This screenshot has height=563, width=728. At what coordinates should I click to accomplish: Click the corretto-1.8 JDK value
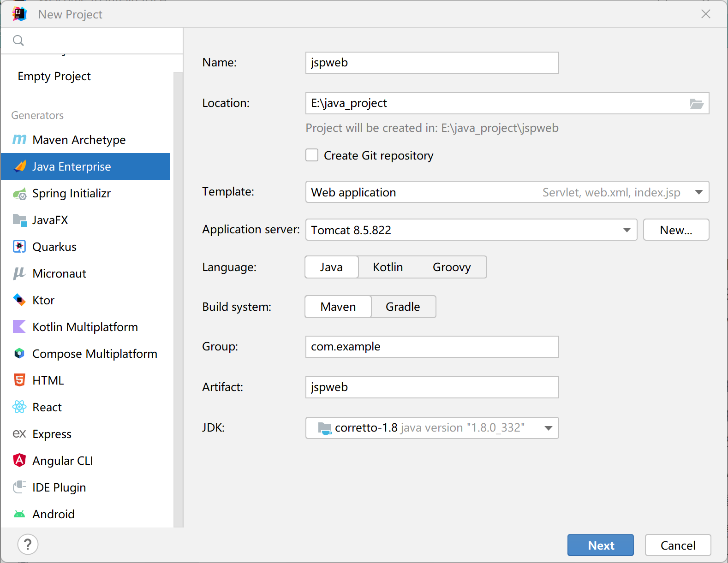click(x=366, y=428)
